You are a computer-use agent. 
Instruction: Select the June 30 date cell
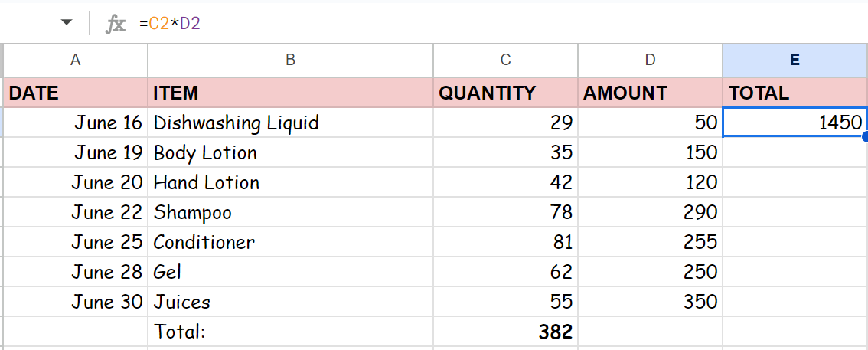(x=75, y=302)
